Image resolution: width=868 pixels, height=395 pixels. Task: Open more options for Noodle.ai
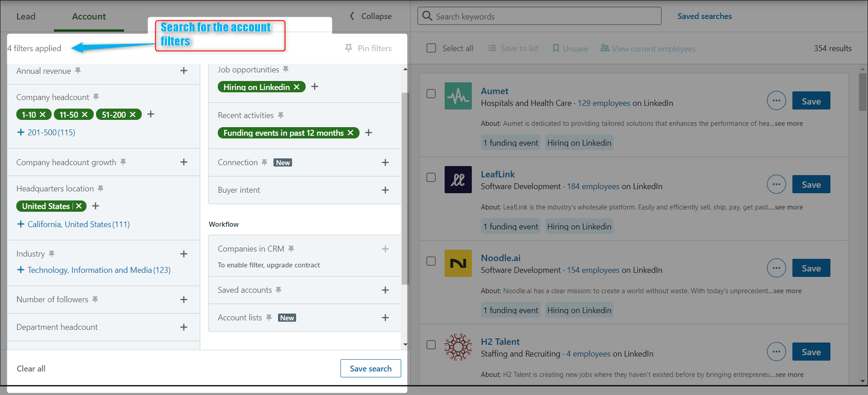coord(777,268)
